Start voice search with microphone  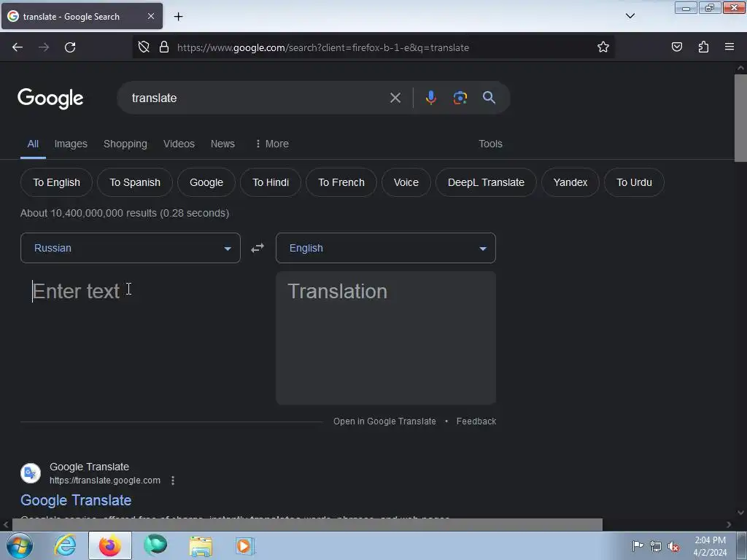coord(430,98)
